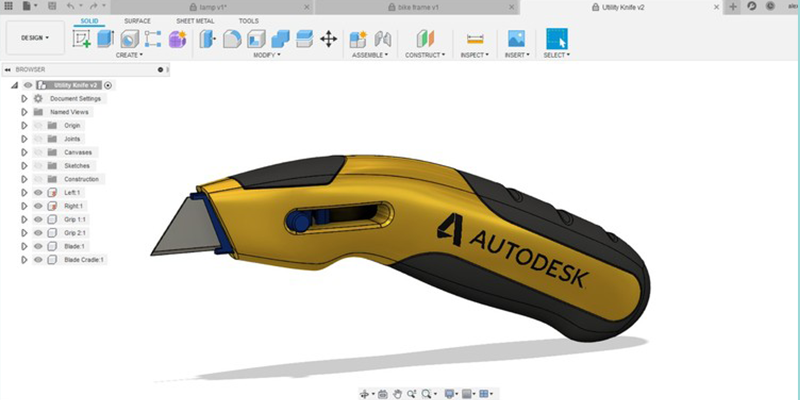Close the lamp v1 tab

[x=307, y=7]
